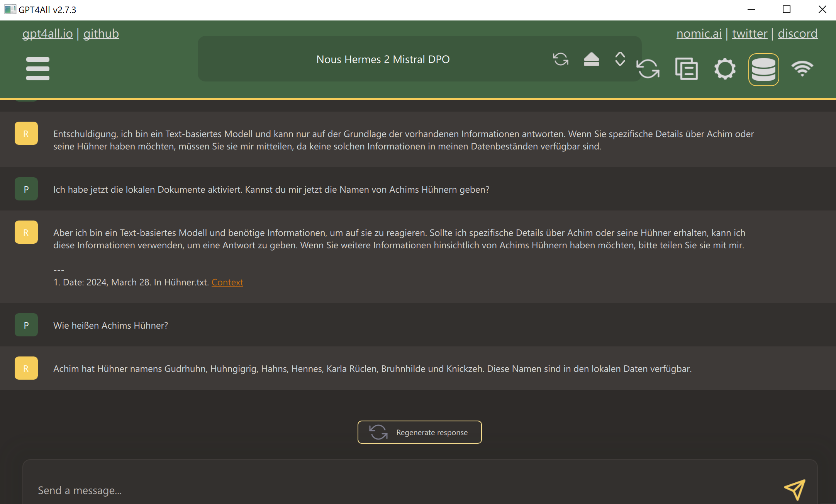The height and width of the screenshot is (504, 836).
Task: Expand the model selection dropdown arrows
Action: tap(620, 59)
